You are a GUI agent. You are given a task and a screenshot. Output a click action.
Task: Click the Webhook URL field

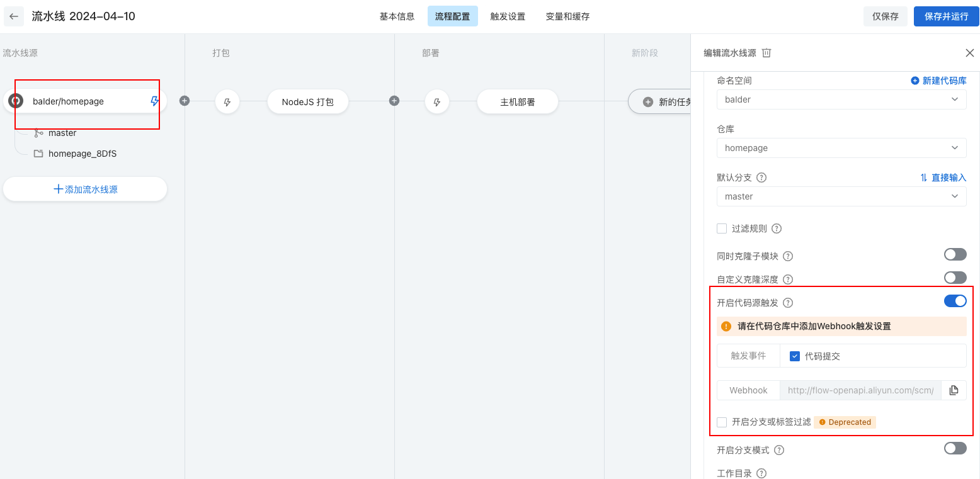point(860,390)
